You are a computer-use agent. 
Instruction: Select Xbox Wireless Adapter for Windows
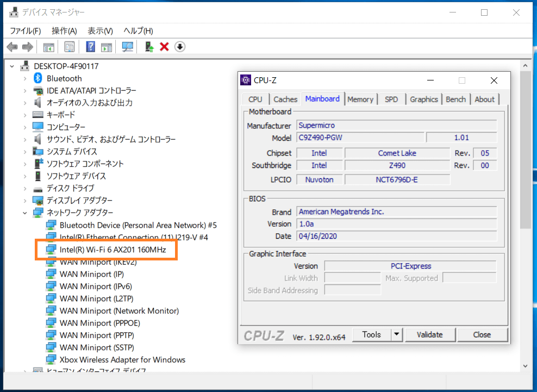(122, 359)
